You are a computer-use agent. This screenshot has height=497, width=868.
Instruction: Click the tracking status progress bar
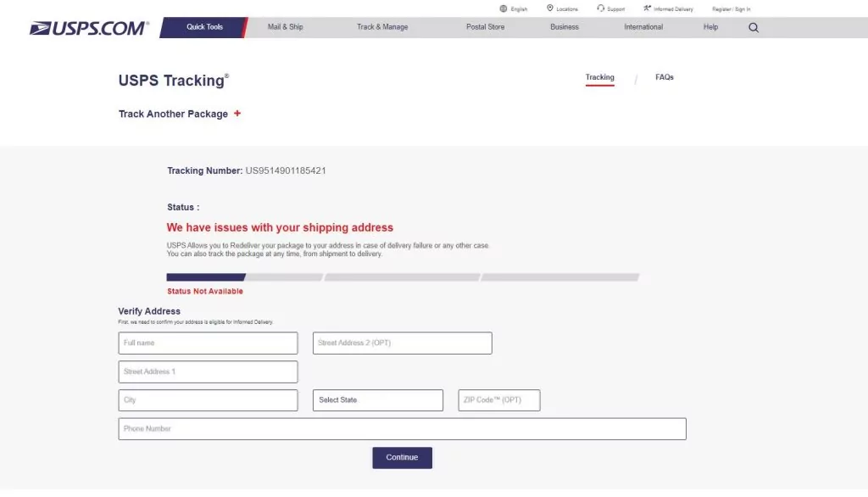pos(403,277)
